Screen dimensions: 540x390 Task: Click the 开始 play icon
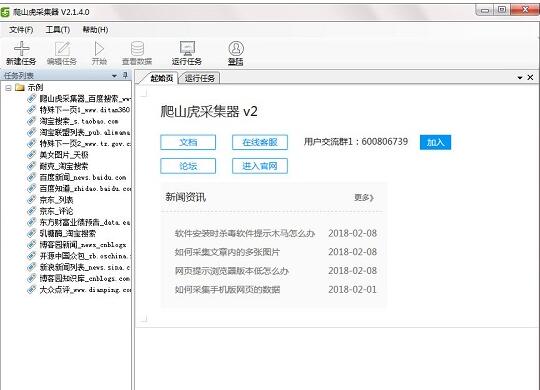click(x=99, y=49)
